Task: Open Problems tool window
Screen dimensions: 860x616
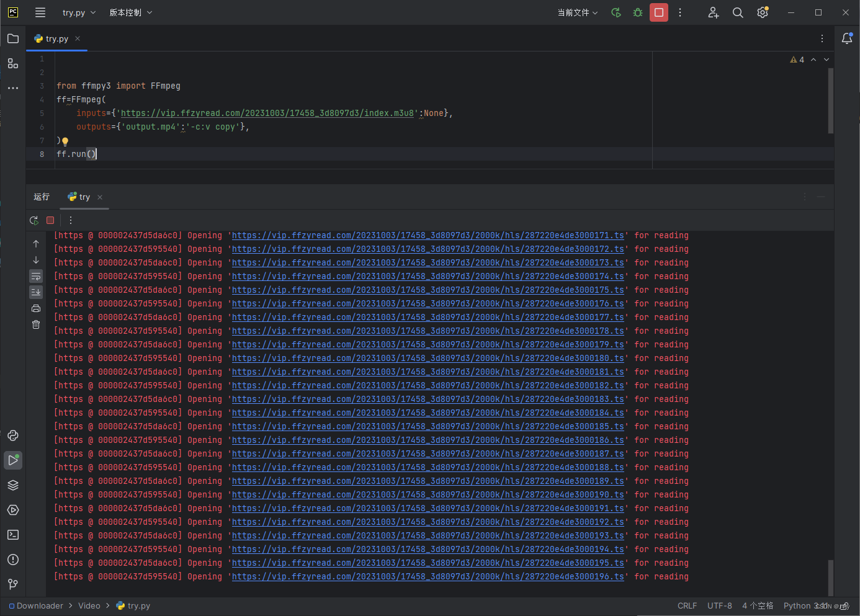Action: pyautogui.click(x=13, y=560)
